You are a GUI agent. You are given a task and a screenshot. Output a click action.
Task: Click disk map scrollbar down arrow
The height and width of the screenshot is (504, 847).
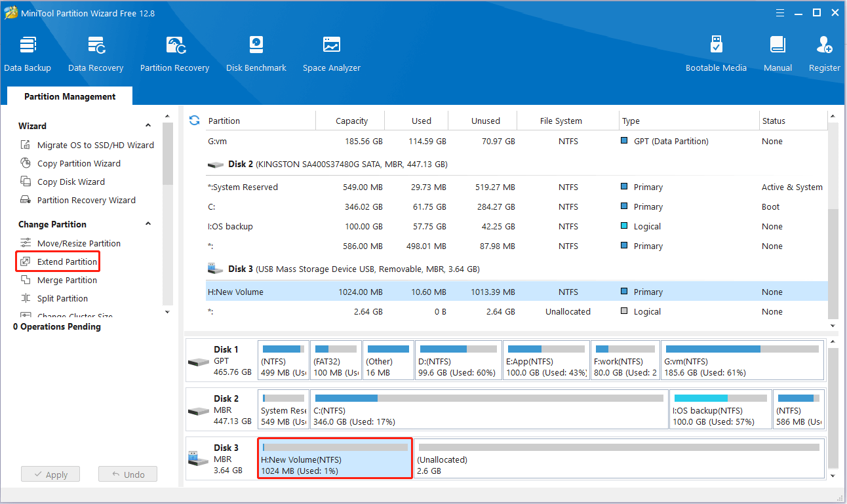833,476
